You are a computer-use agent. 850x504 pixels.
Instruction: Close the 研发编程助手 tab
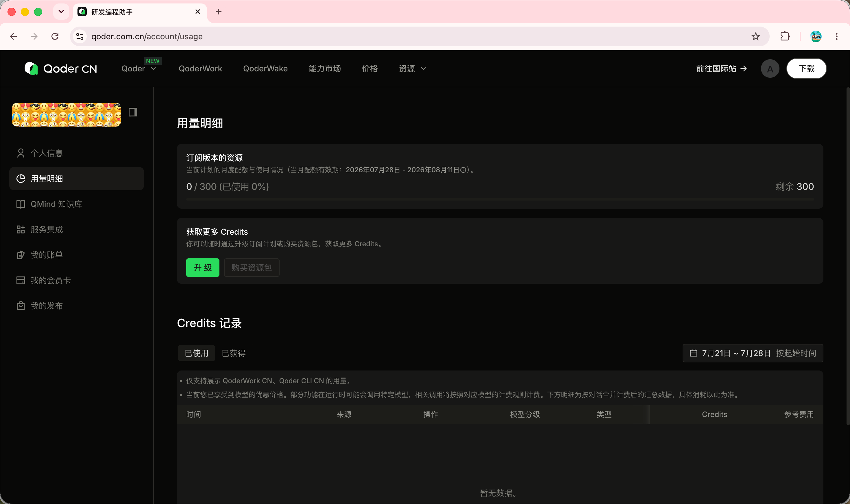point(198,12)
